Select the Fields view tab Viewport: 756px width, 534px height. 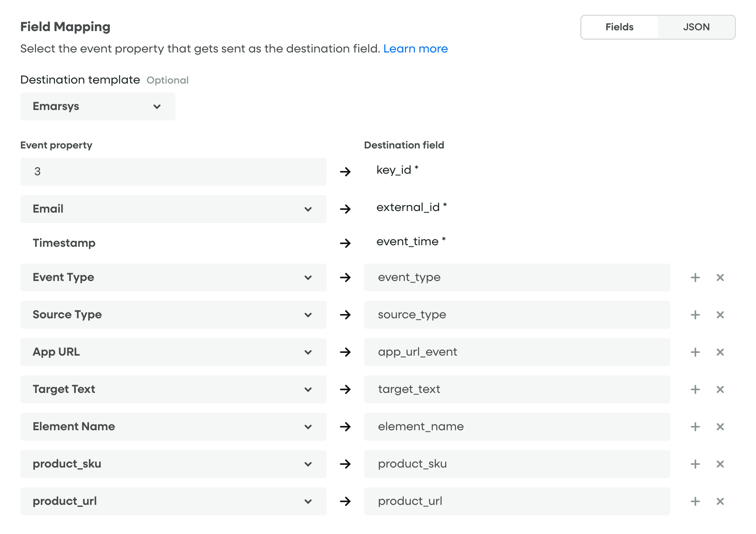click(x=619, y=27)
